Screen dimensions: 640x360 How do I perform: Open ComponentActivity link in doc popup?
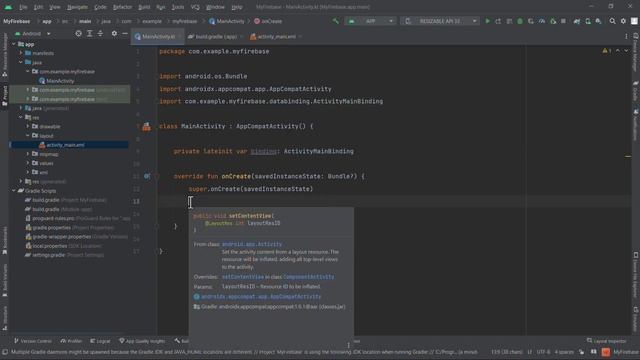(309, 277)
